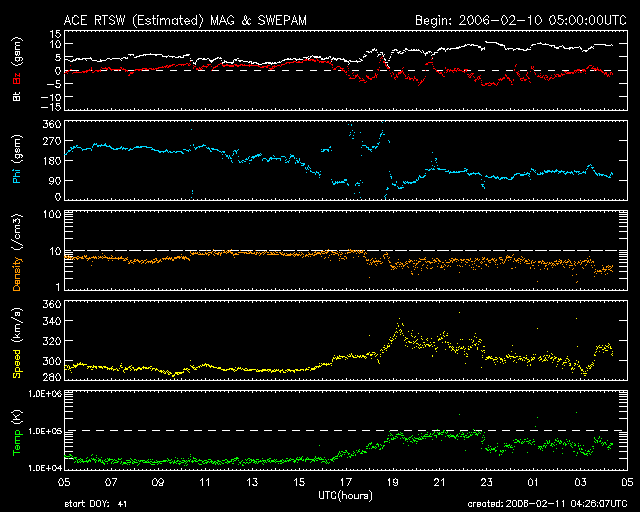Click the plot title 'ACE RTSW (Estimated) MAG & SWEPAM'
The height and width of the screenshot is (512, 640).
[x=185, y=20]
